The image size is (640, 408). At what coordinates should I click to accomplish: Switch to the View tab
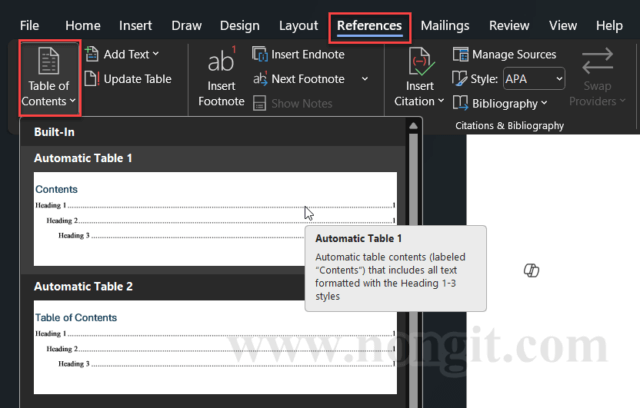pos(563,26)
